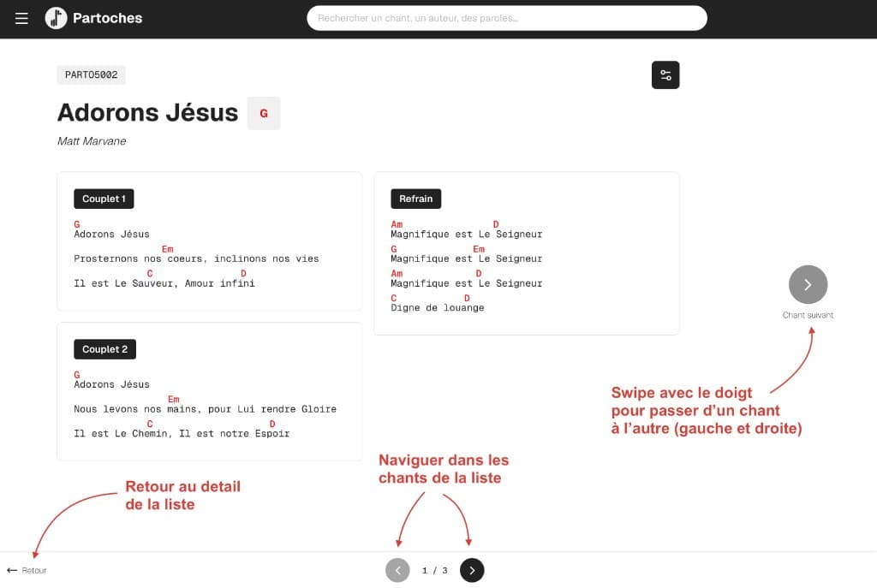Click the Em chord in Couplet 1
The height and width of the screenshot is (588, 877).
click(168, 248)
